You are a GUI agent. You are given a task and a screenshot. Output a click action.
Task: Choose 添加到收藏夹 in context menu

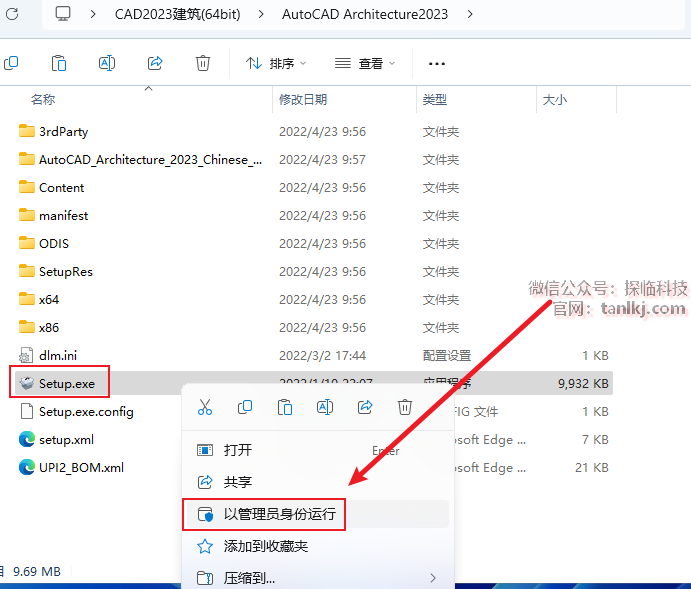(317, 546)
